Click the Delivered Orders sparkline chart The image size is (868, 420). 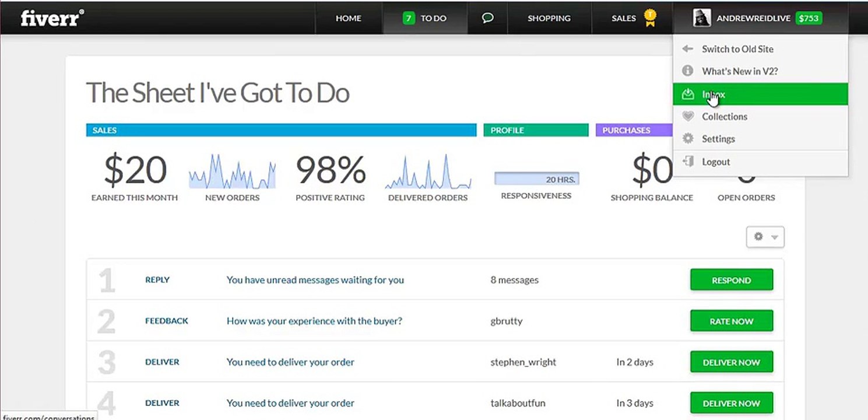(428, 171)
